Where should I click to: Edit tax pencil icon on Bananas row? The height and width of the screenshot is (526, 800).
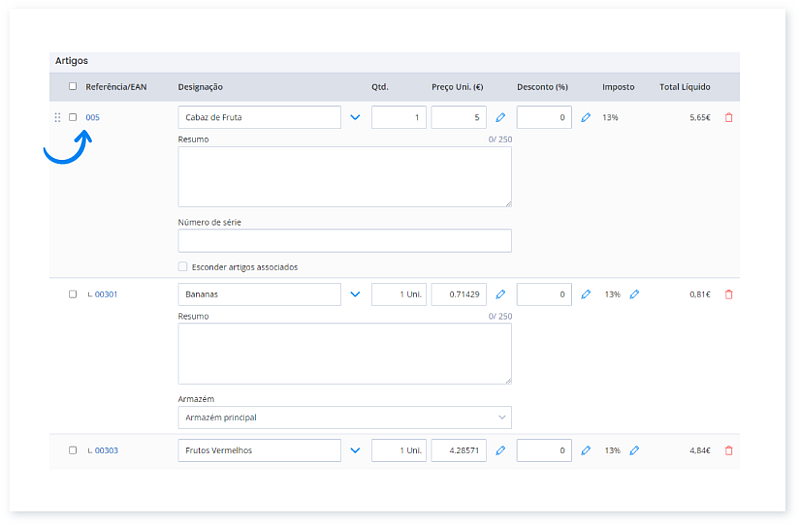pyautogui.click(x=634, y=295)
